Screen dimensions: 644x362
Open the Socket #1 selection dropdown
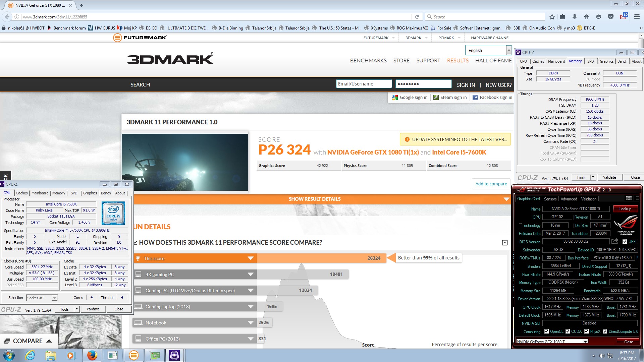42,298
